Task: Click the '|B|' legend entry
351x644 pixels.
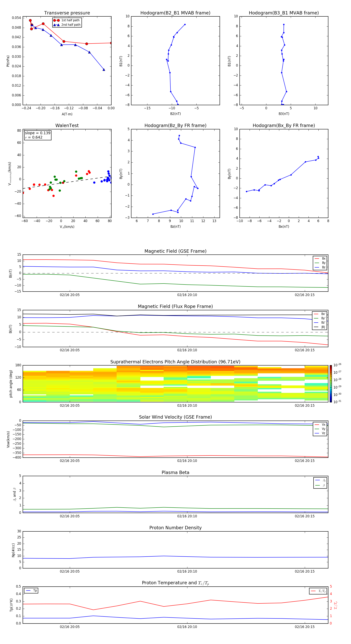Action: click(x=320, y=327)
